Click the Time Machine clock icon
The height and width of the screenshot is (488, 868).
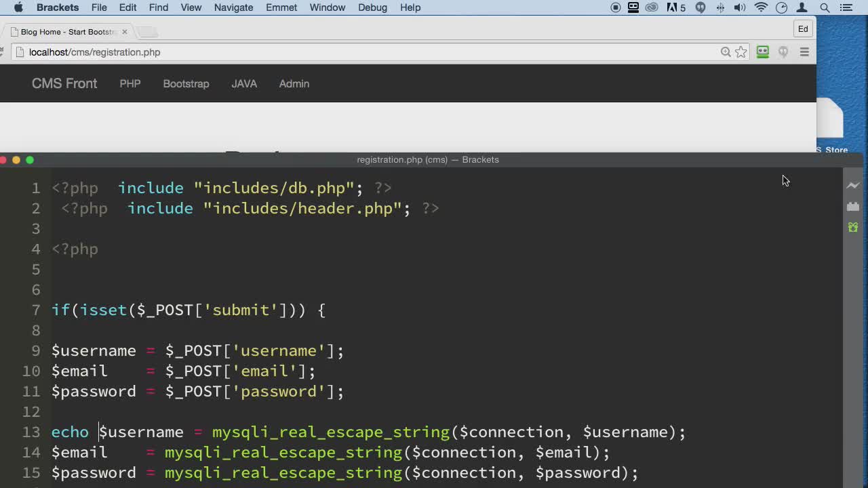click(781, 7)
